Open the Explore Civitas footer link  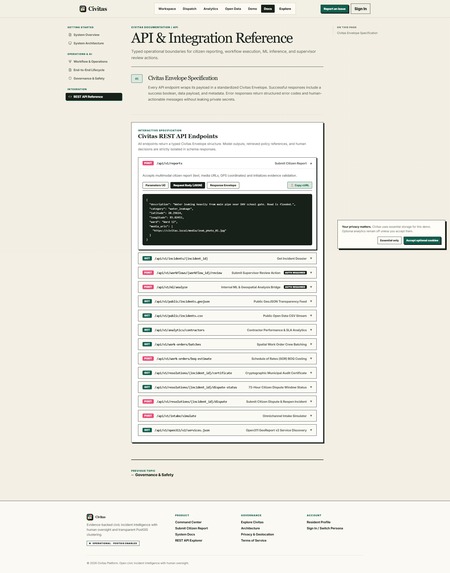[252, 522]
